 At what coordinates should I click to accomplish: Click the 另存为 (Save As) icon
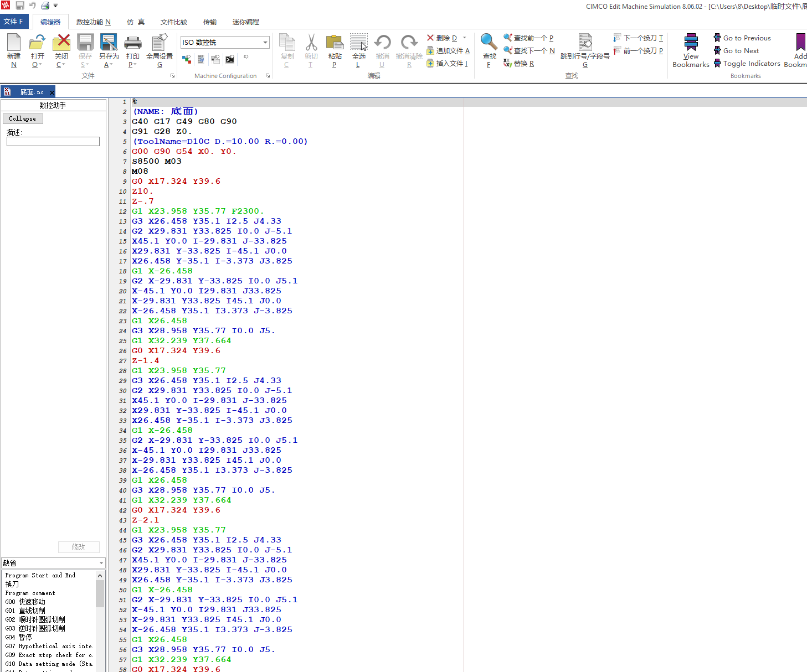click(109, 43)
